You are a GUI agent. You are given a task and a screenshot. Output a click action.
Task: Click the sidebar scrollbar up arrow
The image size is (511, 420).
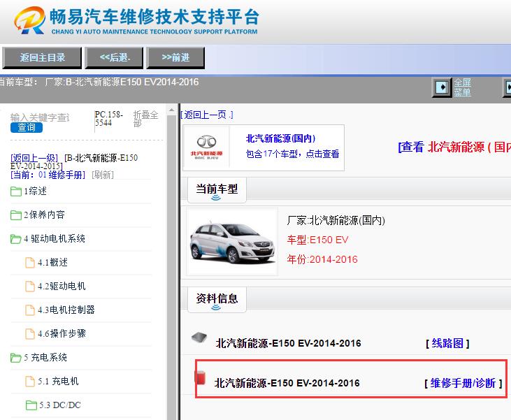tap(171, 110)
